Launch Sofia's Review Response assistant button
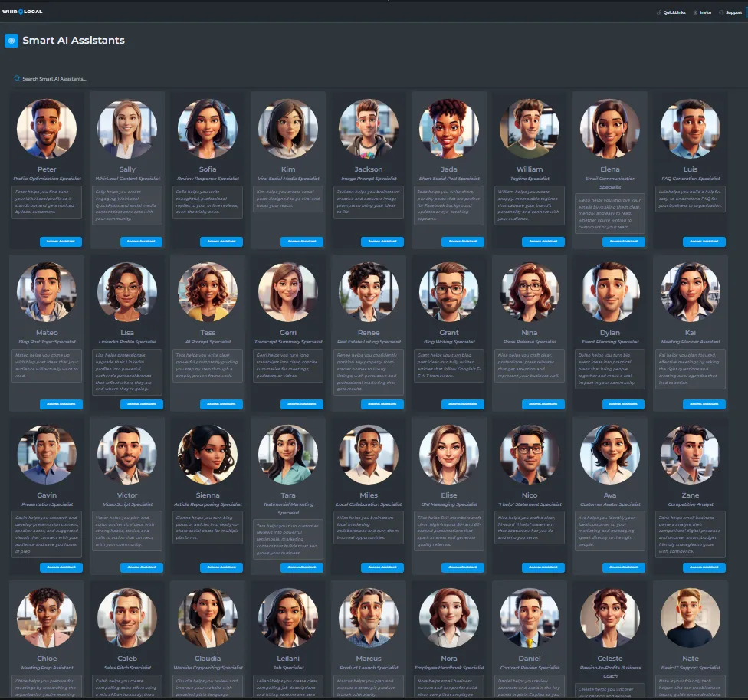748x700 pixels. [x=221, y=242]
